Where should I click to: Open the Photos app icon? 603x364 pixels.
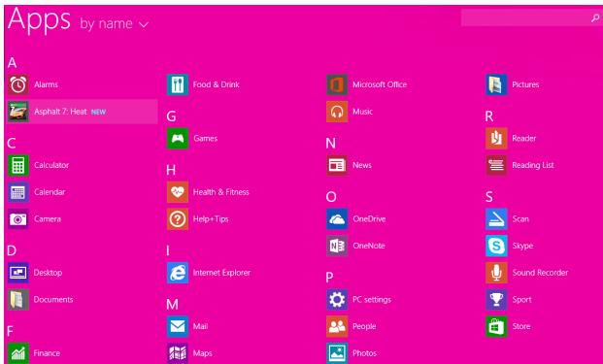tap(337, 353)
